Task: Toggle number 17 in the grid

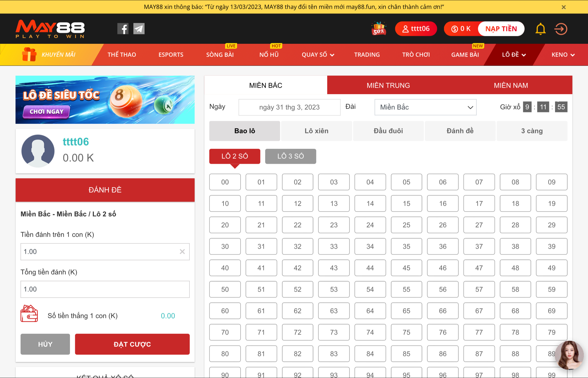Action: (x=479, y=203)
